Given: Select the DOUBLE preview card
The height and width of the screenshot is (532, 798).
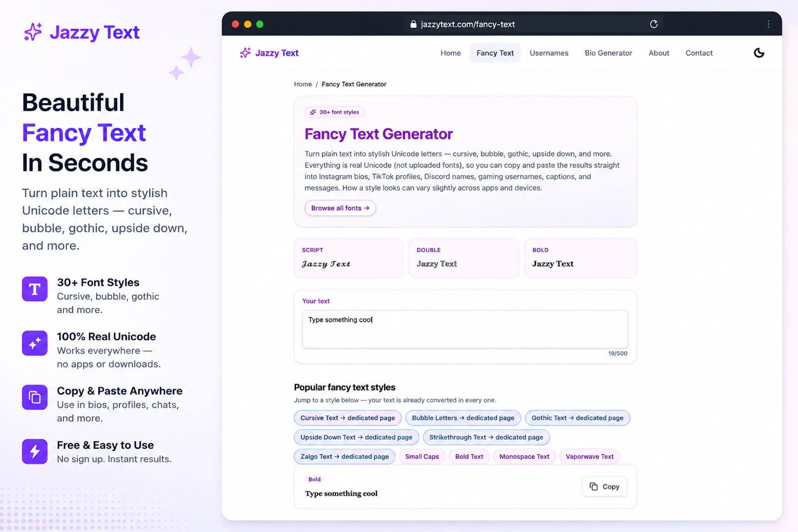Looking at the screenshot, I should coord(463,258).
